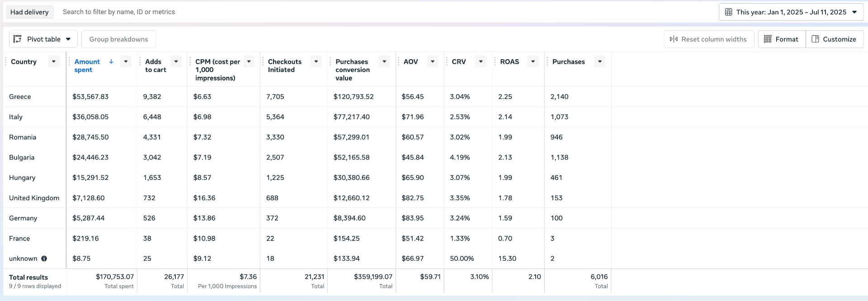Open the Adds to cart column menu arrow

(x=176, y=61)
